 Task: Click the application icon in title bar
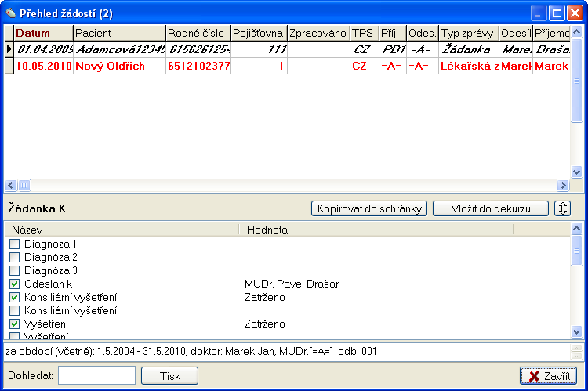tap(10, 13)
